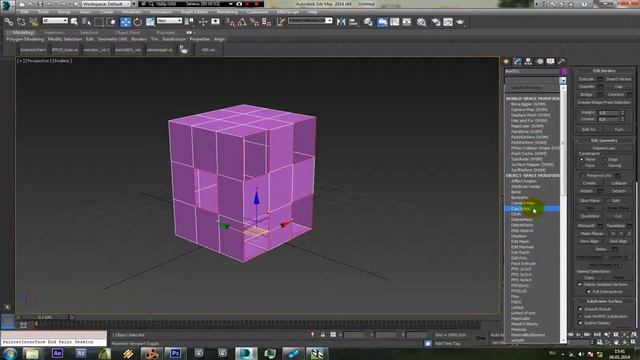Select the Edge constraint radio button

604,159
